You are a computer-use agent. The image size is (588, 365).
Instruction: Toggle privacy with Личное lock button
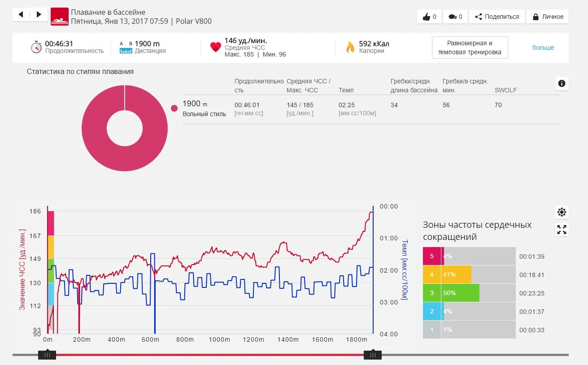(548, 17)
